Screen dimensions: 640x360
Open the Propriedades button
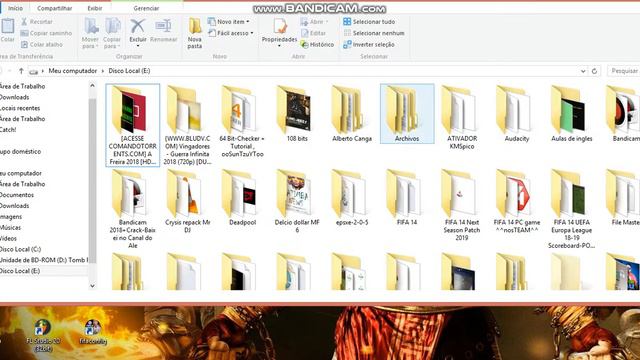click(279, 32)
